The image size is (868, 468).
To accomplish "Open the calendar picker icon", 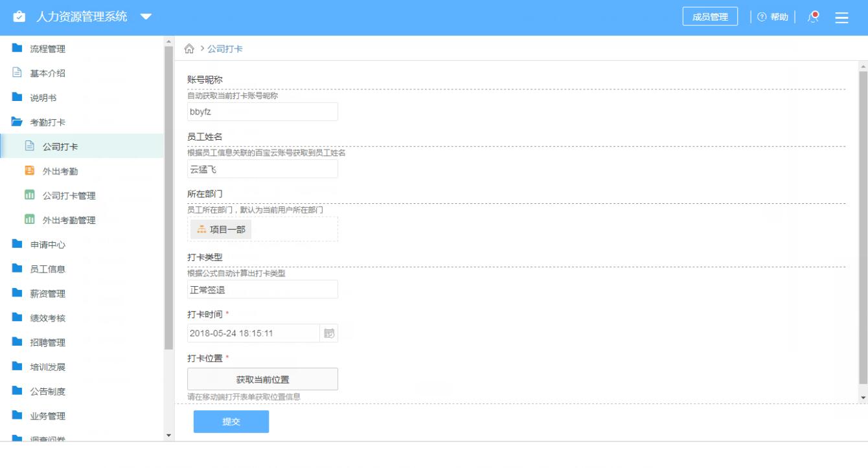I will [329, 333].
